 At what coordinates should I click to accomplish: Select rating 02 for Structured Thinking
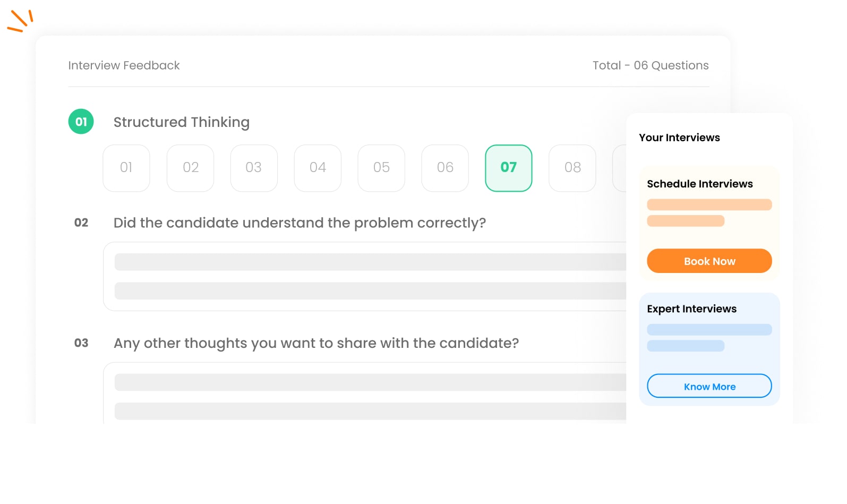[x=190, y=168]
